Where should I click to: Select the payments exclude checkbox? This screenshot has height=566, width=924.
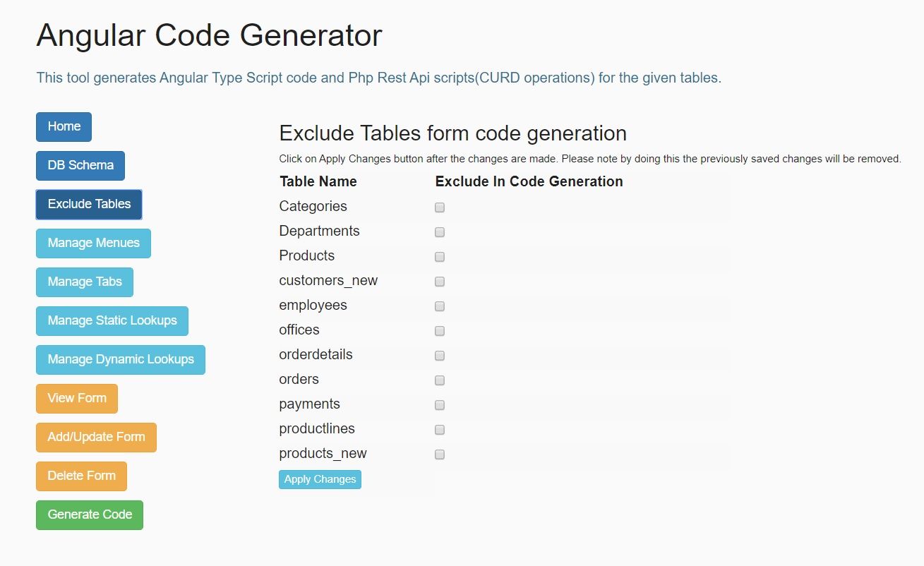tap(440, 405)
